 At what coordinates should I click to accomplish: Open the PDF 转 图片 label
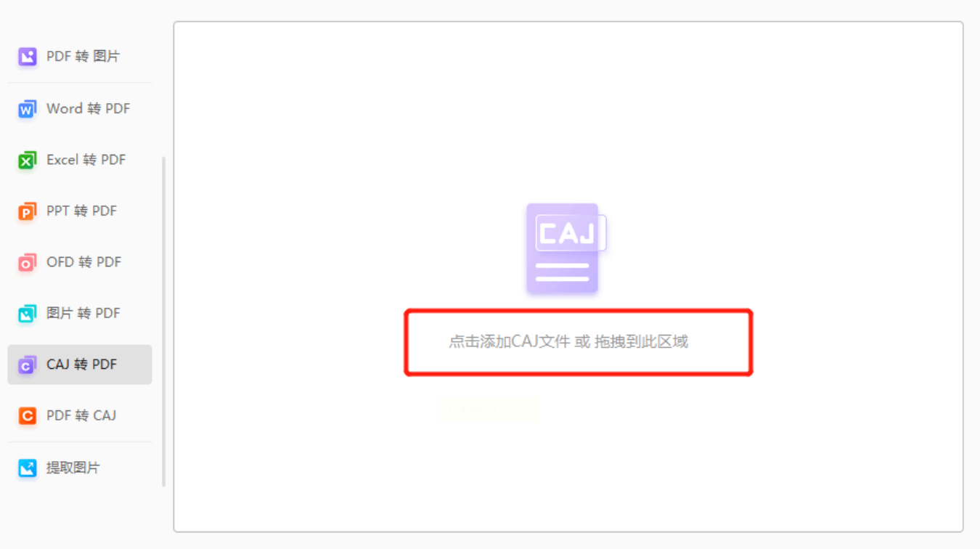83,56
